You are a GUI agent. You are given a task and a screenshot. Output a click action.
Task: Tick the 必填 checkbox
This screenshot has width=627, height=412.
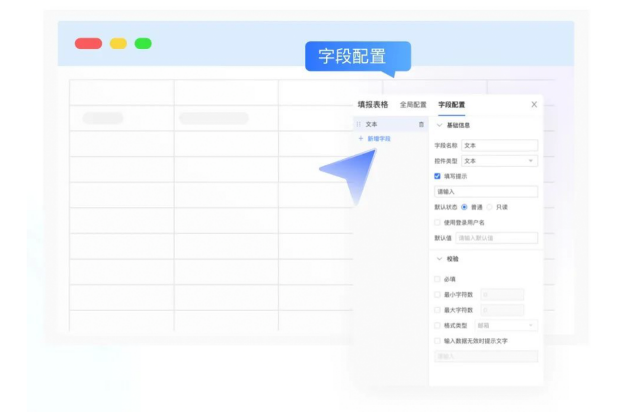[437, 279]
